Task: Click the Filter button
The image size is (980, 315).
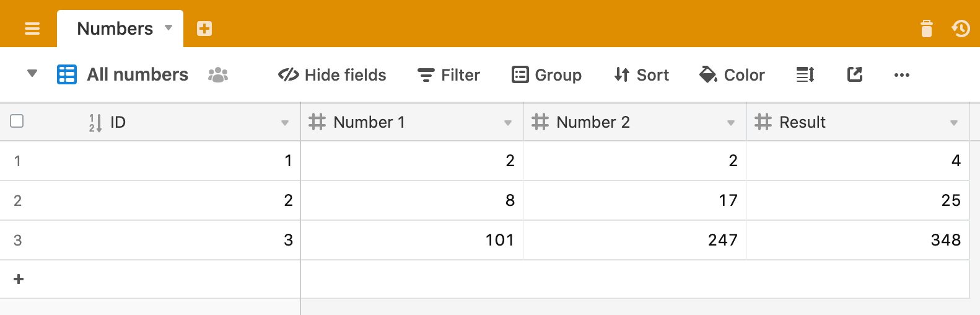Action: pyautogui.click(x=449, y=75)
